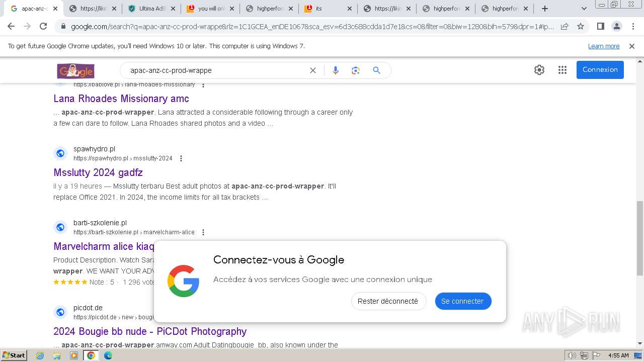644x362 pixels.
Task: Click the spawhydro.pl site name text
Action: [x=94, y=149]
